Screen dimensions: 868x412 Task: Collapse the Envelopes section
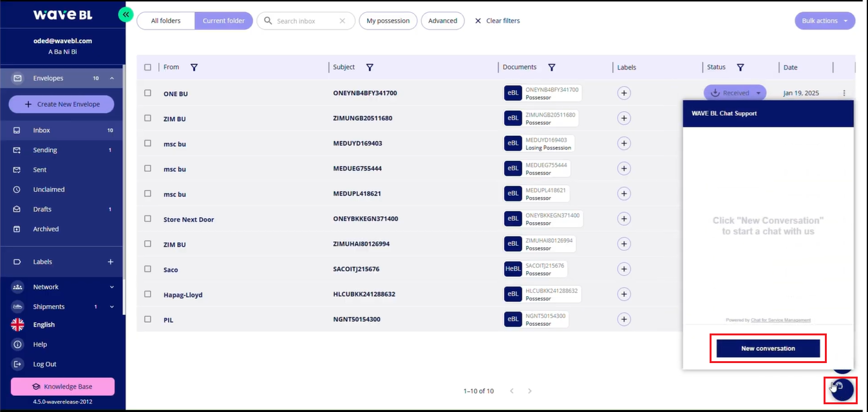pyautogui.click(x=111, y=78)
